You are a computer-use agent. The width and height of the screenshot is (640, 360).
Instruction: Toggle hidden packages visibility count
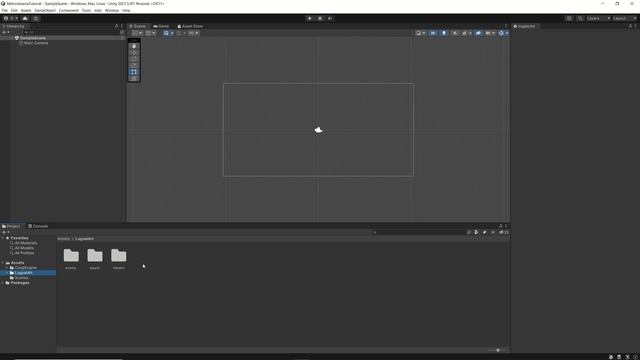click(x=504, y=232)
